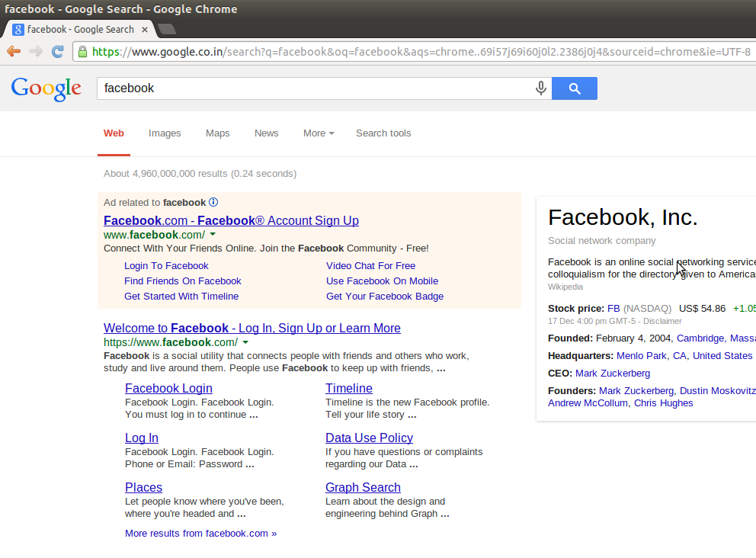Open the Timeline sitelink
Viewport: 756px width, 558px height.
pyautogui.click(x=349, y=388)
